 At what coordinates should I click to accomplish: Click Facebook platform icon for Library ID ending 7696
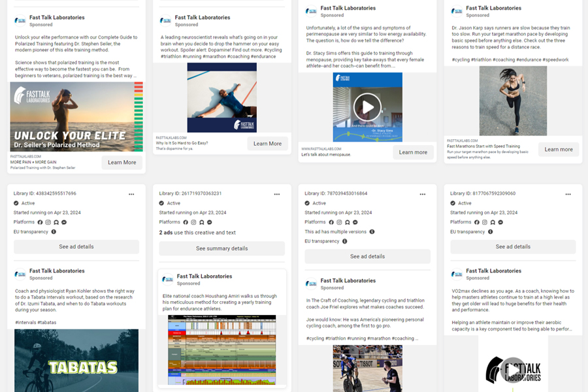[40, 222]
